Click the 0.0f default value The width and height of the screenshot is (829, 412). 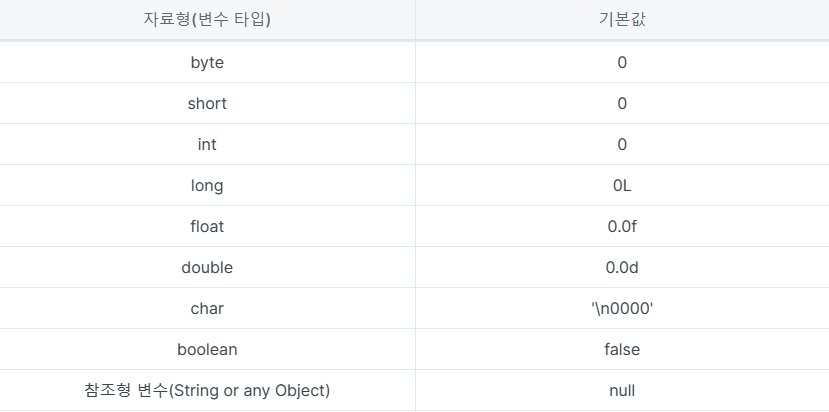coord(622,226)
